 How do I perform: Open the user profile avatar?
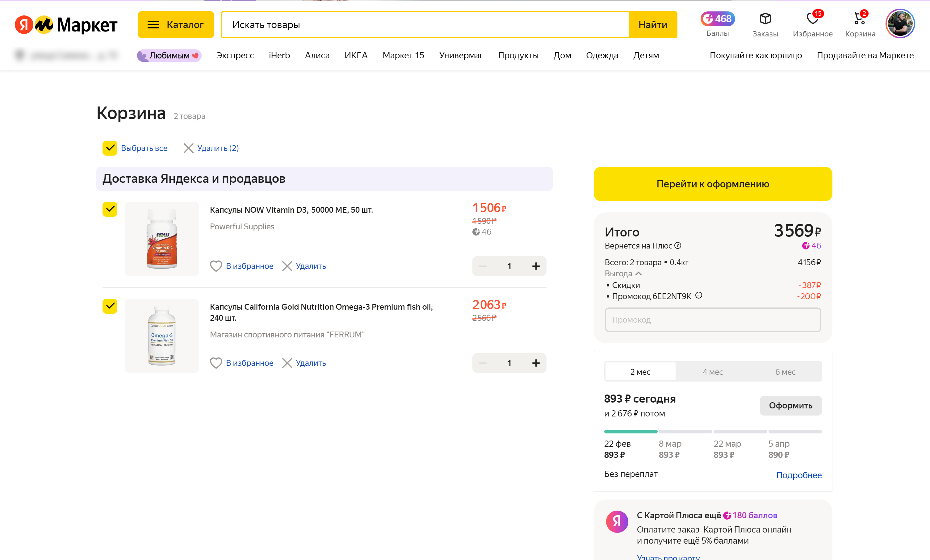pos(900,24)
